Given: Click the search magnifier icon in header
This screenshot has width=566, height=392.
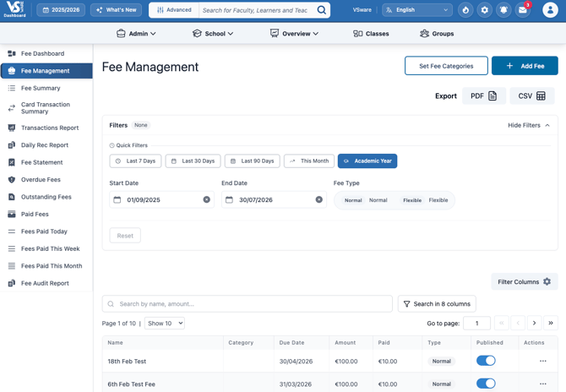Looking at the screenshot, I should (322, 10).
